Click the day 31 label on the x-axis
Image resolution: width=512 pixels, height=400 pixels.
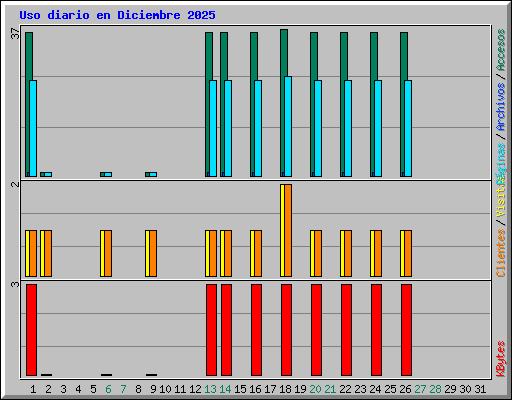(x=480, y=389)
